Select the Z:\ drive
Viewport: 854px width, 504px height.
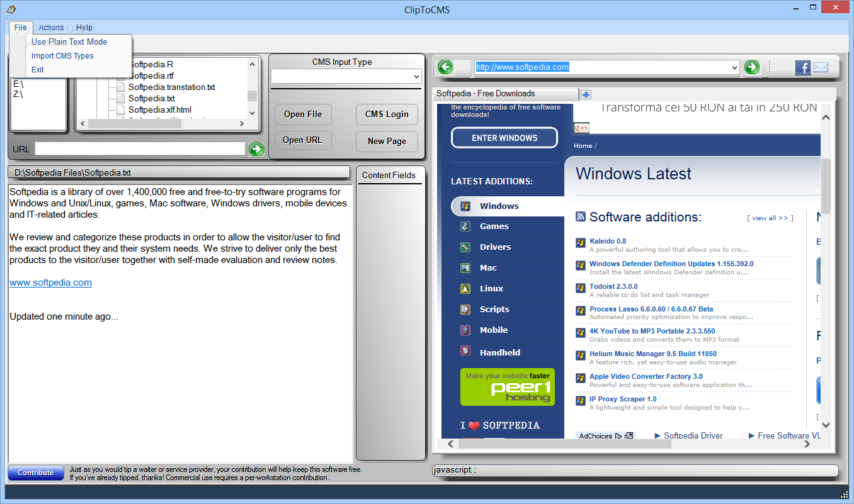click(x=18, y=94)
